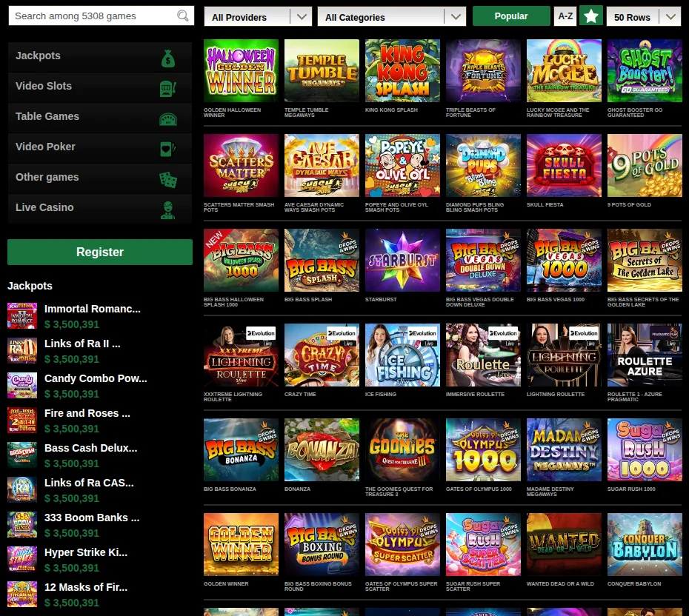Open 12 Masks of Fire jackpot icon
The image size is (689, 616).
(22, 594)
